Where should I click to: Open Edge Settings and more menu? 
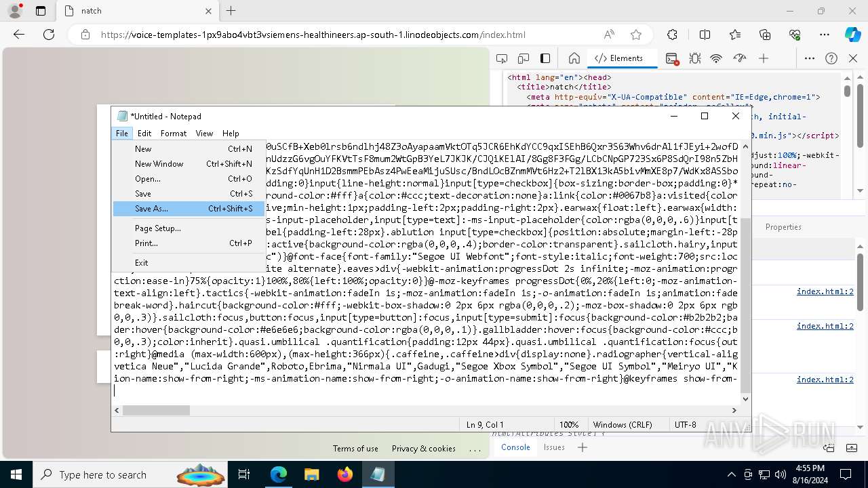point(825,35)
